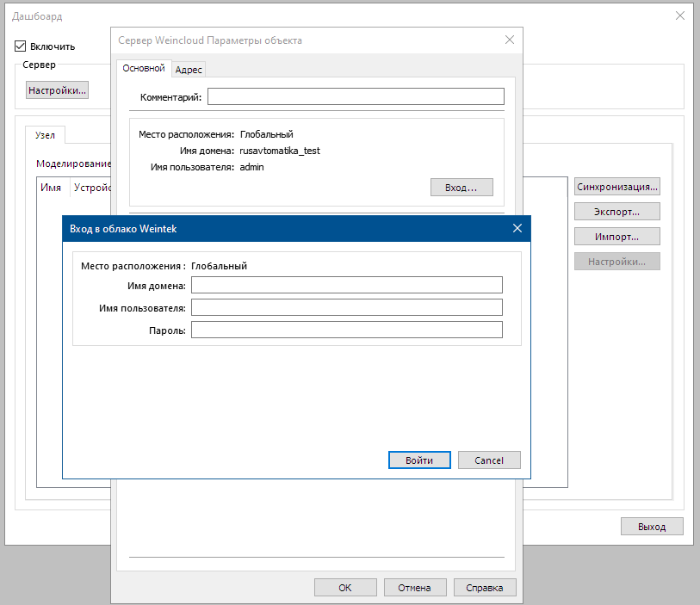Image resolution: width=700 pixels, height=605 pixels.
Task: Click OK in Параметры объекта window
Action: (x=345, y=588)
